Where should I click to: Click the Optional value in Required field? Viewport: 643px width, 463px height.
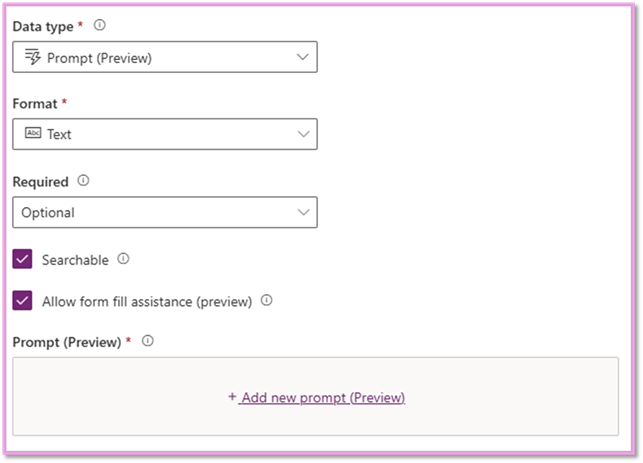(50, 212)
